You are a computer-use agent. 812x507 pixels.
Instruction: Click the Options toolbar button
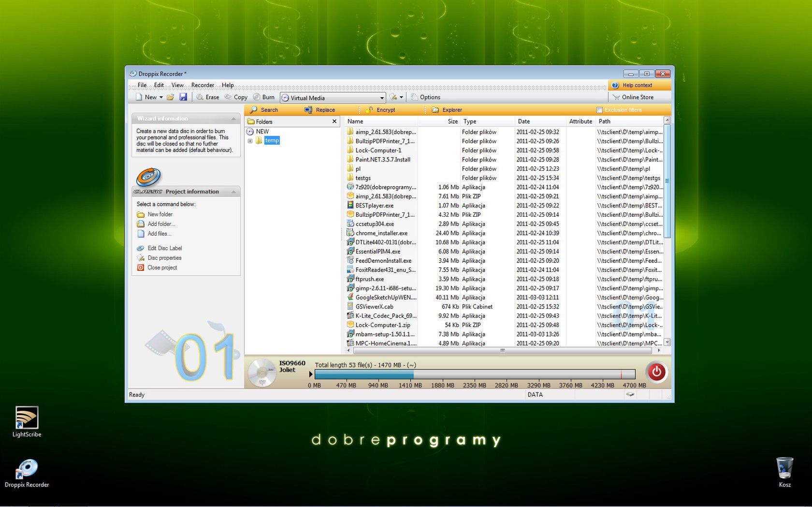click(425, 97)
